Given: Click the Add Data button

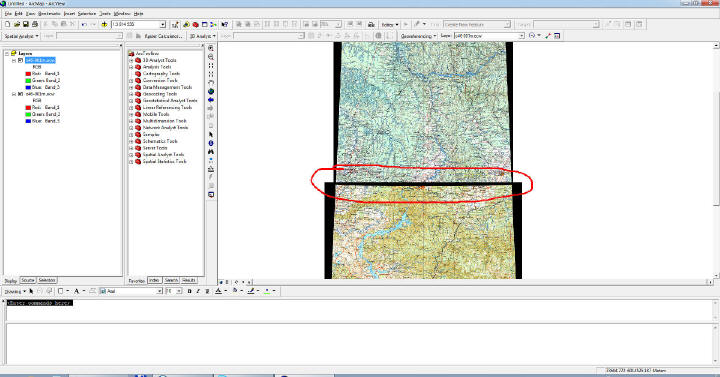Looking at the screenshot, I should click(x=104, y=24).
